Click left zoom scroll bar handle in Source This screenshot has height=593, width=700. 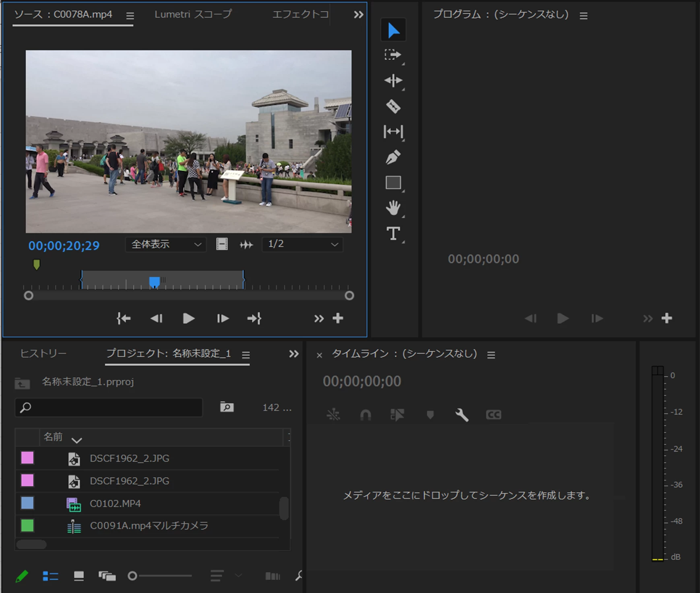point(28,296)
